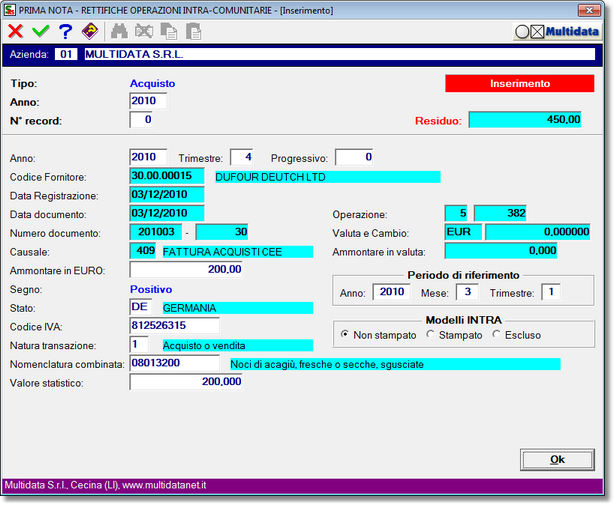Confirm with the green checkmark icon
Image resolution: width=614 pixels, height=505 pixels.
pos(40,31)
